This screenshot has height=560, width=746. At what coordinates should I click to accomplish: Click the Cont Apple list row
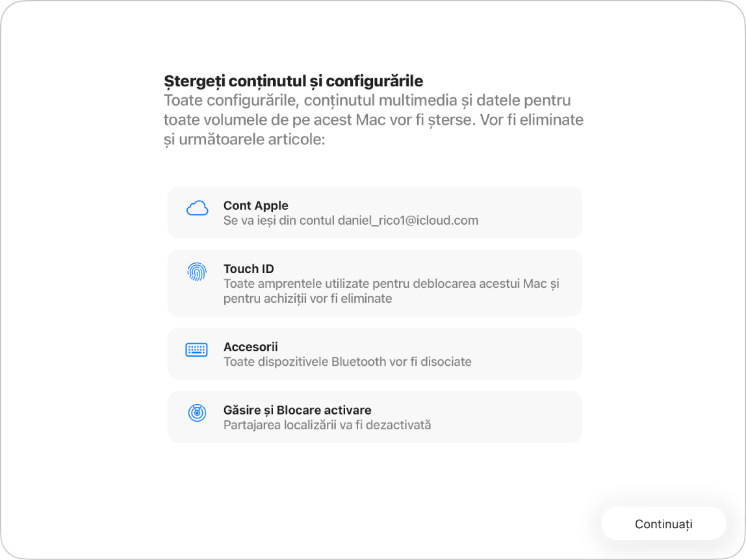[x=375, y=212]
